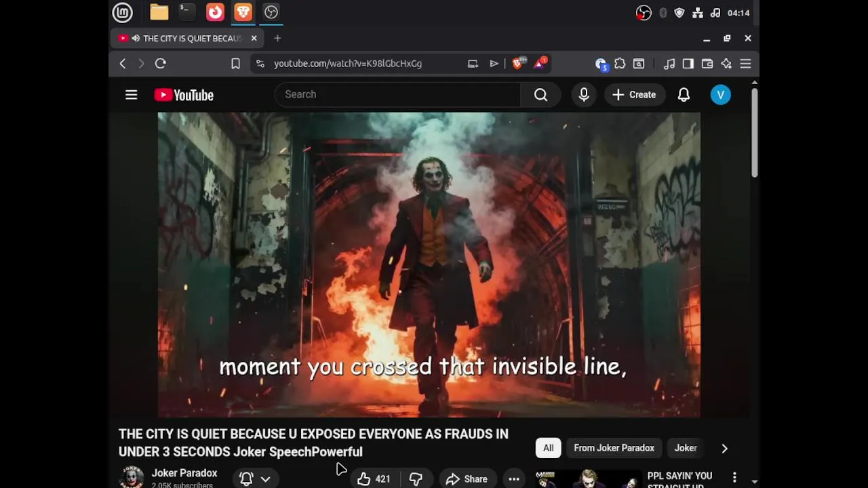This screenshot has width=868, height=488.
Task: Select the From Joker Paradox chip
Action: 614,448
